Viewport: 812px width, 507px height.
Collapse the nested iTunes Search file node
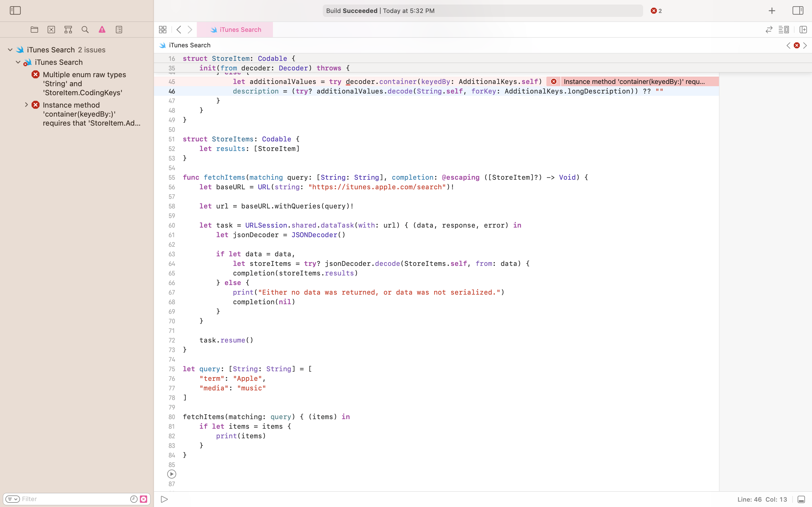(18, 62)
